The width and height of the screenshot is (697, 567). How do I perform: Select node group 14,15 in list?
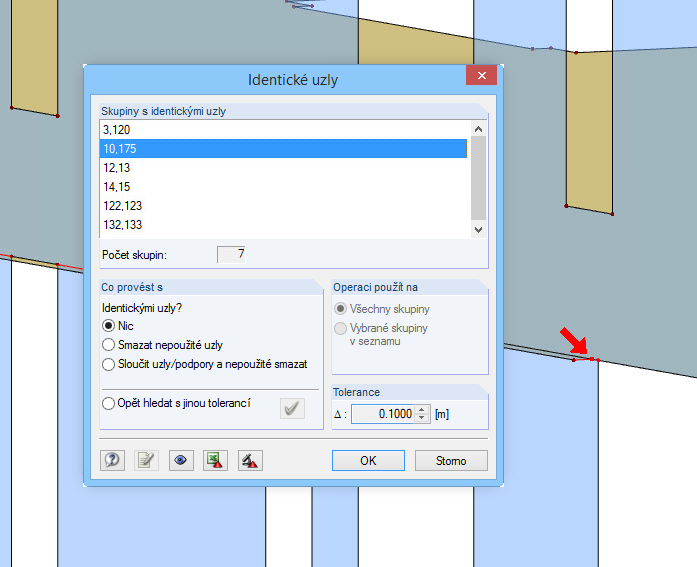tap(284, 187)
